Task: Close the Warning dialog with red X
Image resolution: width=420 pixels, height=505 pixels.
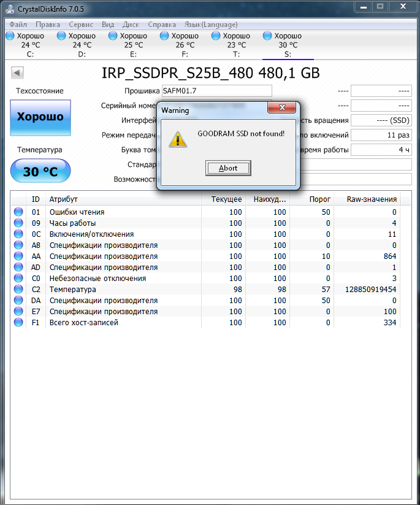Action: point(281,107)
